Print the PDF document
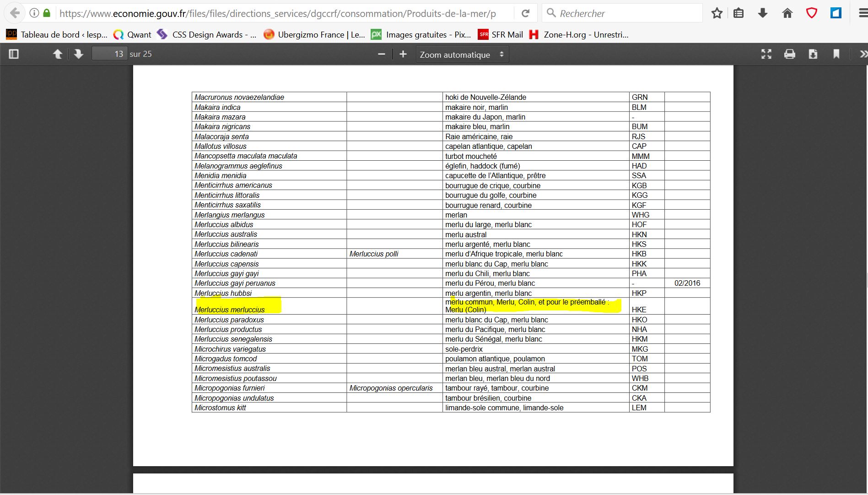 [789, 54]
